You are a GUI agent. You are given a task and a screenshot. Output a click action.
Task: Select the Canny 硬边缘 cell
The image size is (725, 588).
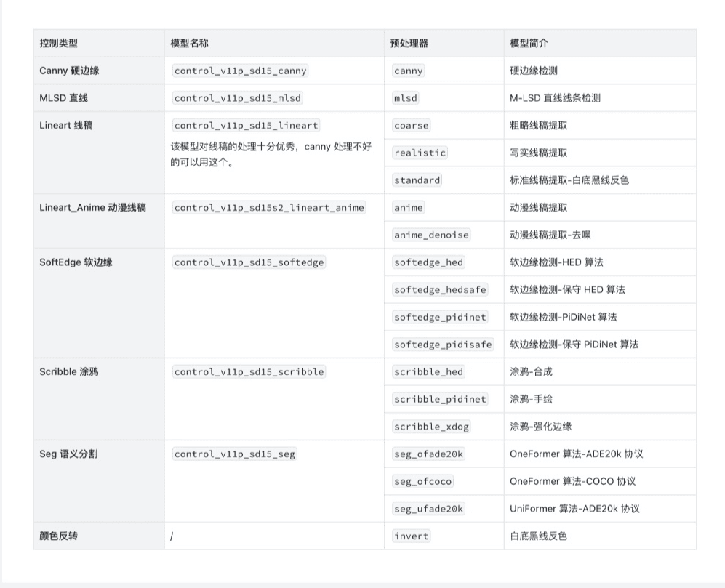[99, 71]
